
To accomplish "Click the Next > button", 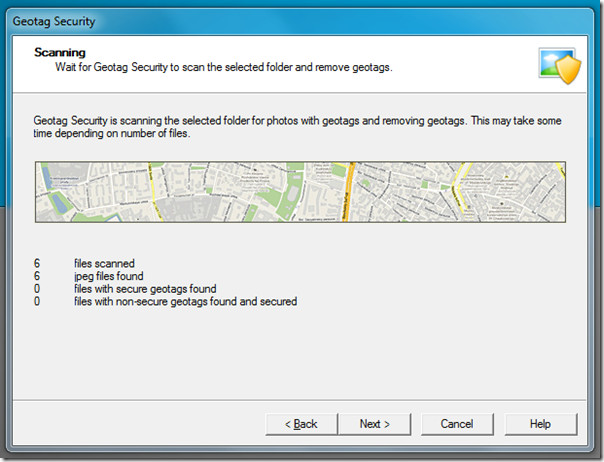I will tap(374, 424).
